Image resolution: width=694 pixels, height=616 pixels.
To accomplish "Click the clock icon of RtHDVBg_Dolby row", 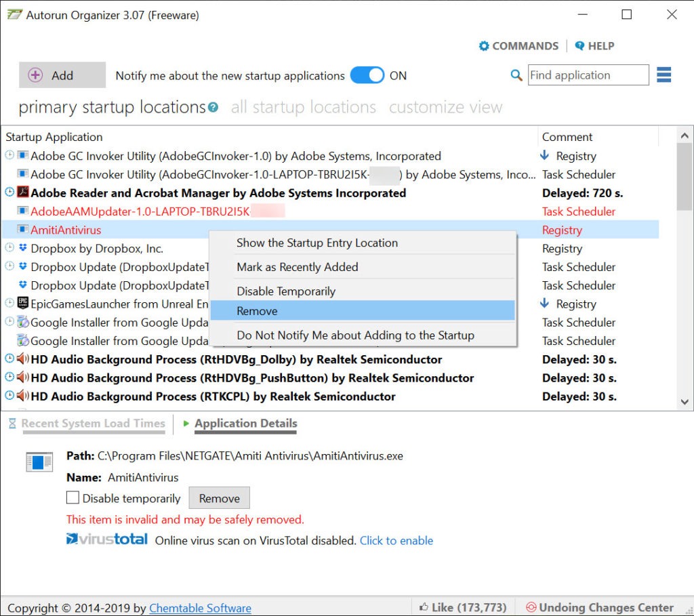I will (9, 358).
